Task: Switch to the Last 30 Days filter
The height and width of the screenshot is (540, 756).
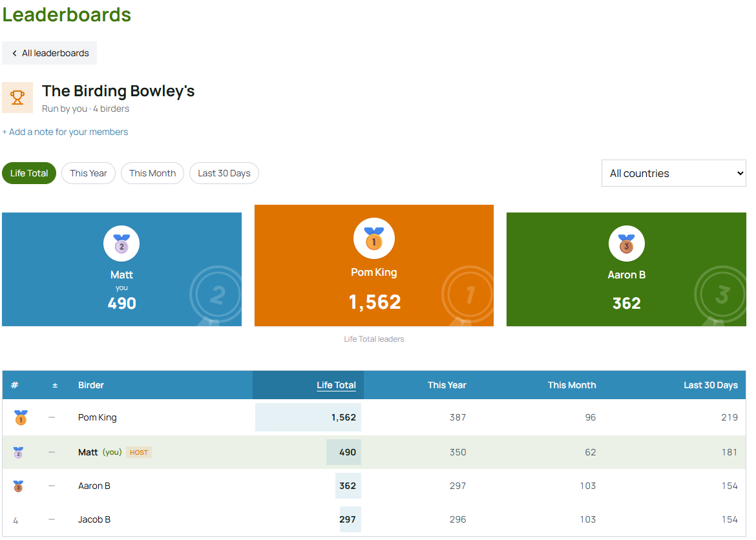Action: [224, 173]
